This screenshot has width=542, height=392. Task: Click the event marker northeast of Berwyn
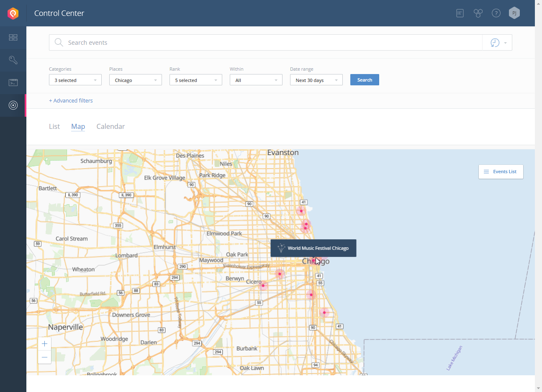tap(280, 274)
